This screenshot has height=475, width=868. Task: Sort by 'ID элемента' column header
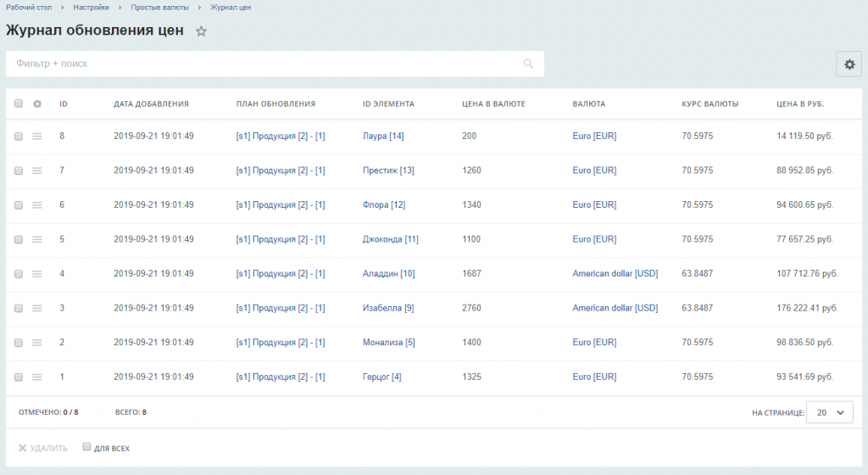tap(388, 103)
